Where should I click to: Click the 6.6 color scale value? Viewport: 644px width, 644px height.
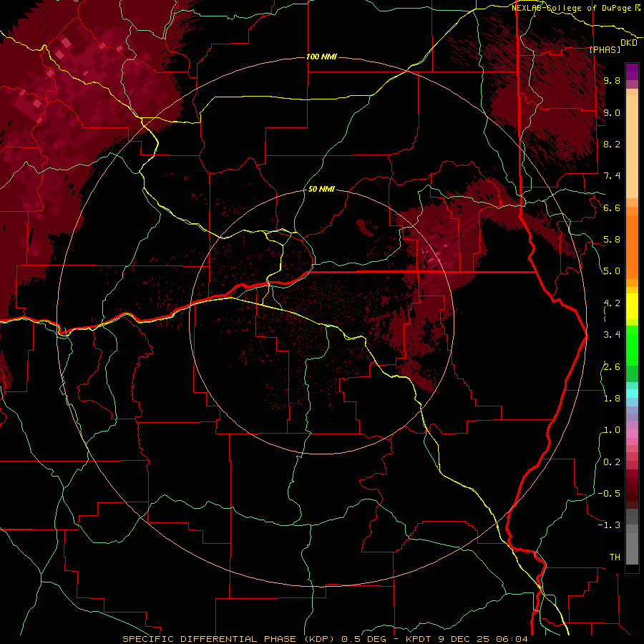(x=612, y=208)
